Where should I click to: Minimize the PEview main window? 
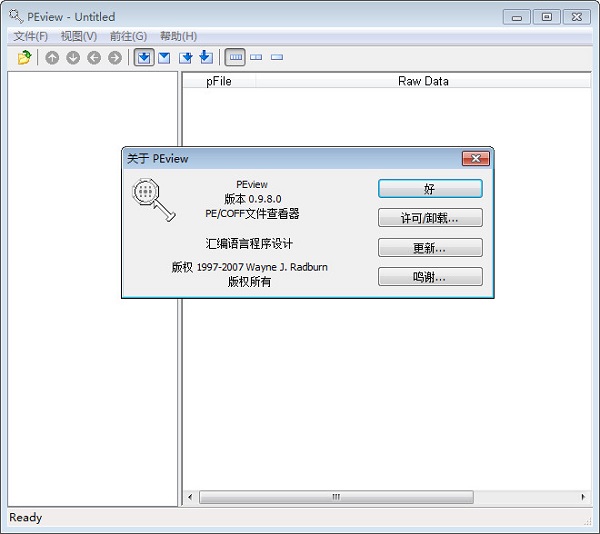(x=517, y=18)
